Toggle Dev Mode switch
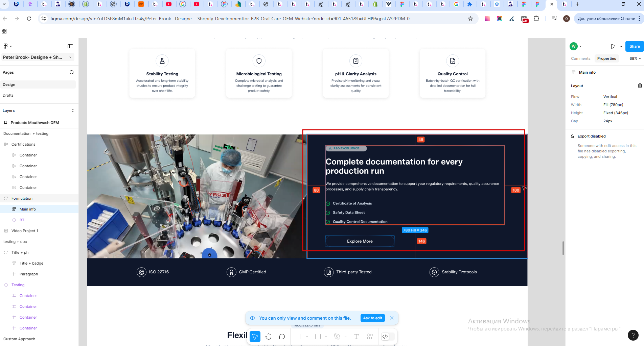The width and height of the screenshot is (644, 346). (x=388, y=337)
